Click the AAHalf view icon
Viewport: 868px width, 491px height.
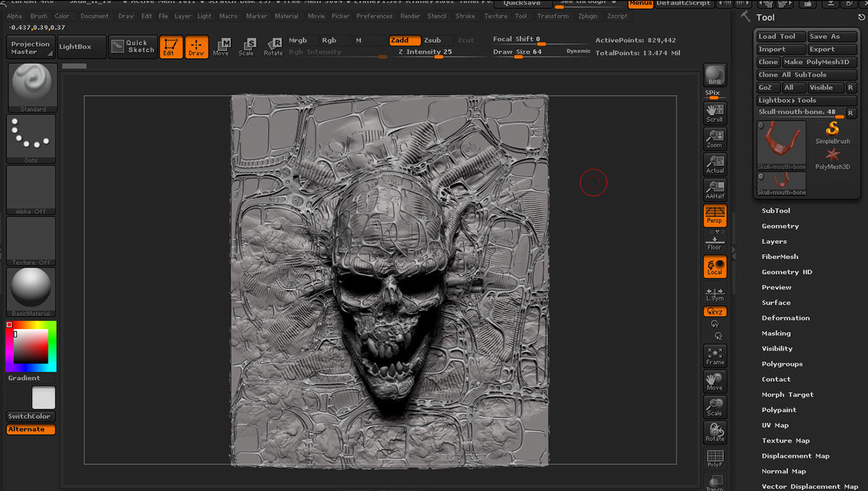(x=715, y=190)
